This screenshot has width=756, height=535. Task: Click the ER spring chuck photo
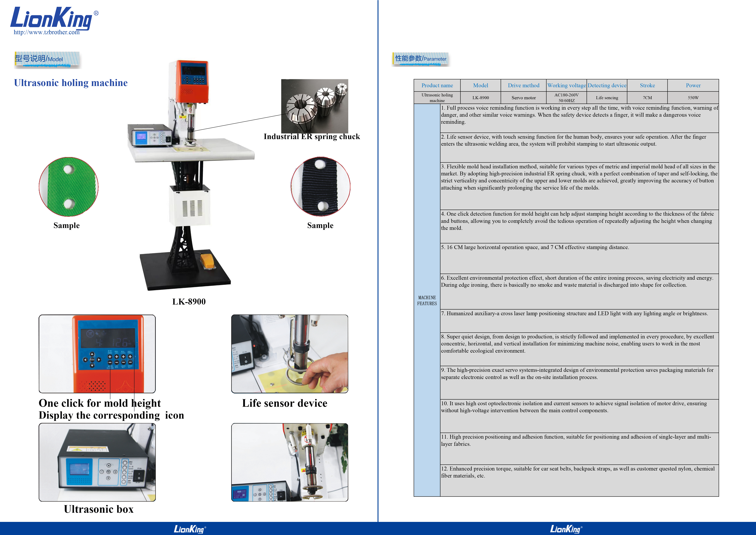point(314,106)
